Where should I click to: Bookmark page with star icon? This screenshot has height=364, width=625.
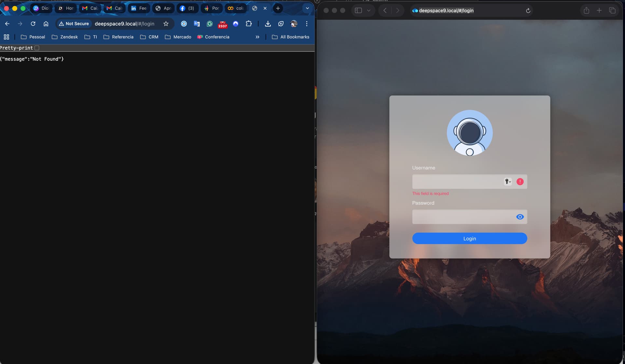[166, 24]
